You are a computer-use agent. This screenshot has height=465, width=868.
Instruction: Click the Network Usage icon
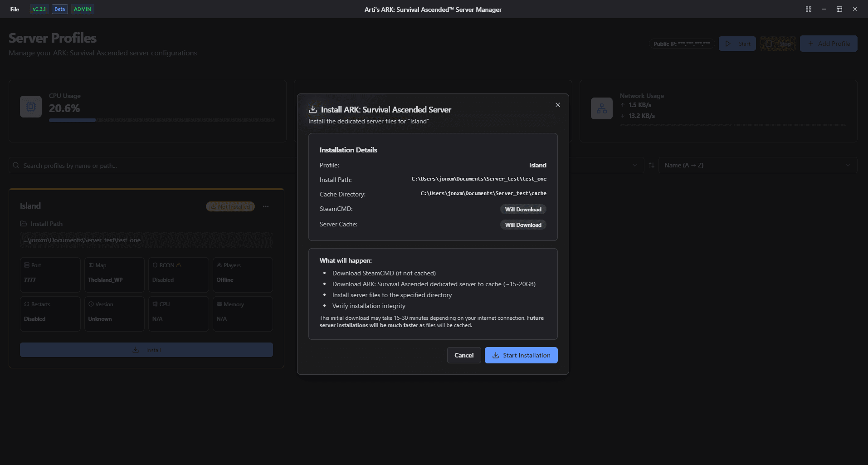(601, 109)
